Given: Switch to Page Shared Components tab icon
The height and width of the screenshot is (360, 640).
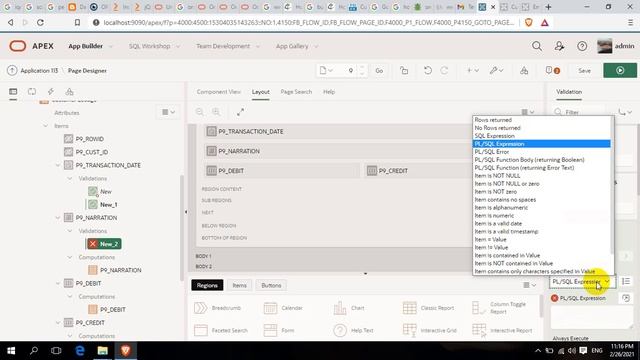Looking at the screenshot, I should (x=69, y=91).
